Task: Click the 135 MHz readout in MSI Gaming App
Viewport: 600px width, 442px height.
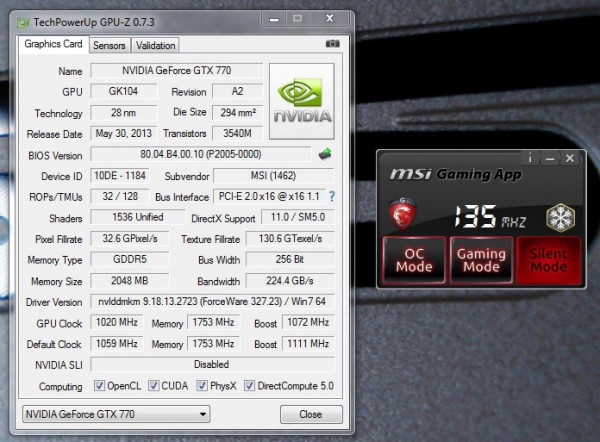Action: (489, 217)
